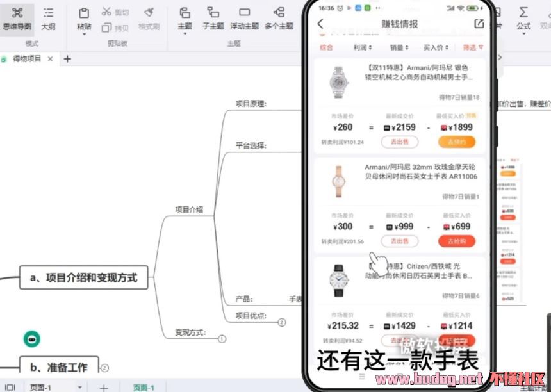Close the 得物项目 document tab
The width and height of the screenshot is (551, 392).
tap(50, 59)
